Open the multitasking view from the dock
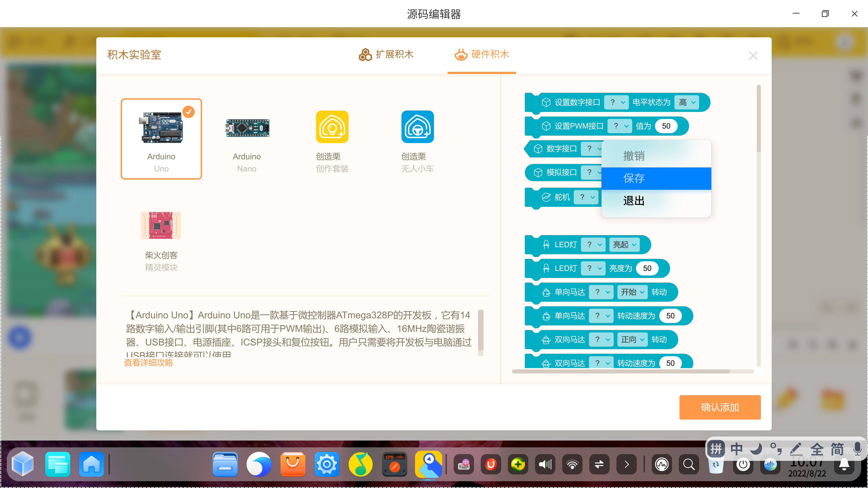Viewport: 868px width, 488px height. tap(57, 464)
